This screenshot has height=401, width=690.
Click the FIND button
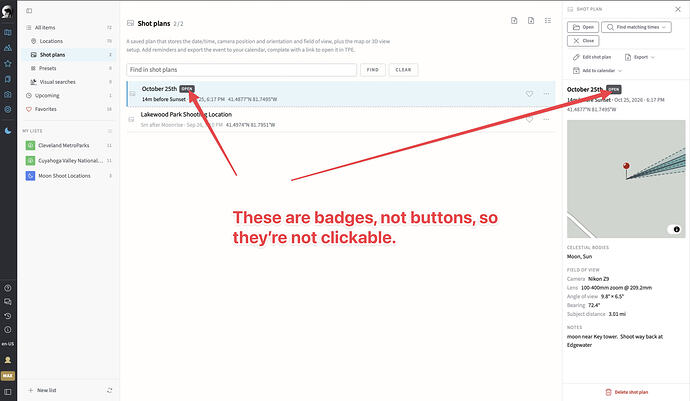coord(373,70)
